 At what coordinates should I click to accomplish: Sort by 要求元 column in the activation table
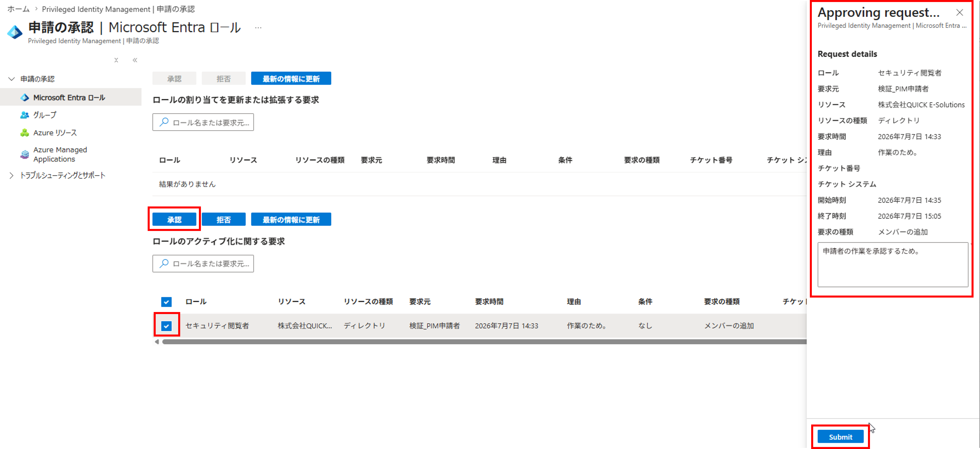coord(420,302)
